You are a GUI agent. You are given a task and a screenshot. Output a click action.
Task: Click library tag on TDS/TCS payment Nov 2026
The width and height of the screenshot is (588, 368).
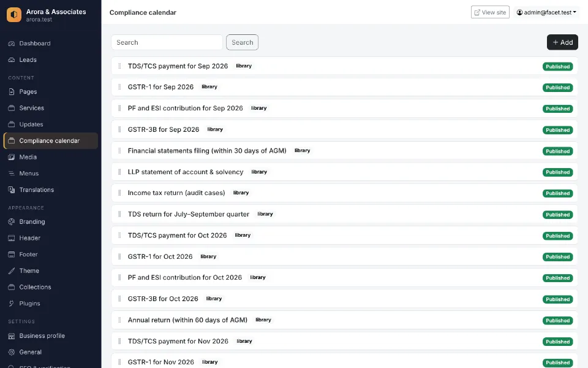click(x=244, y=341)
